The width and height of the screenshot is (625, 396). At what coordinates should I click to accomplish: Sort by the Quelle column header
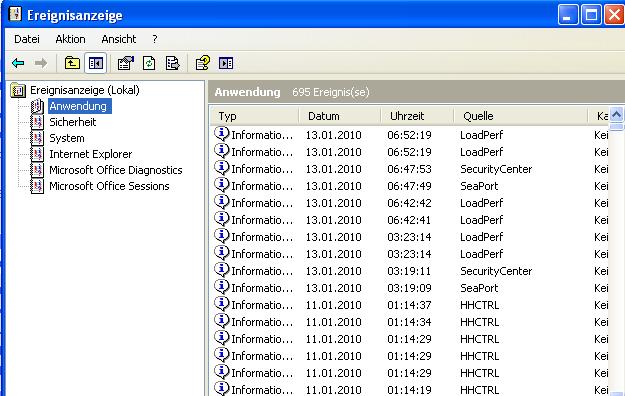point(521,116)
